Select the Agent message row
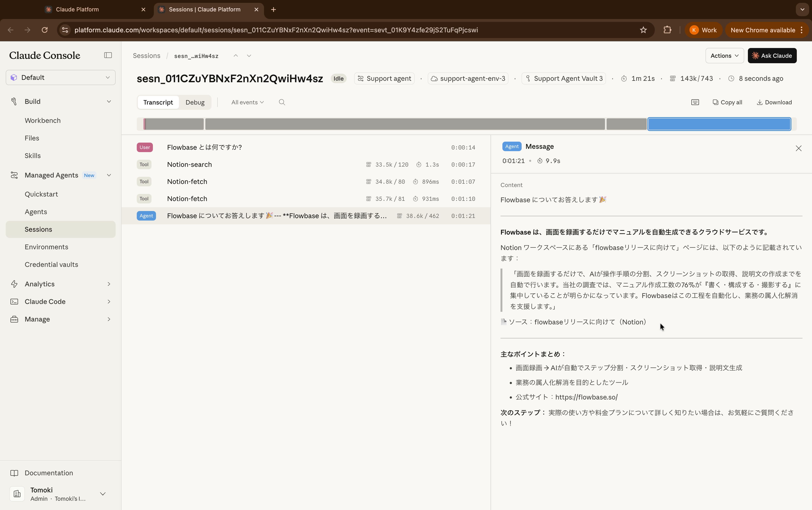812x510 pixels. tap(306, 216)
